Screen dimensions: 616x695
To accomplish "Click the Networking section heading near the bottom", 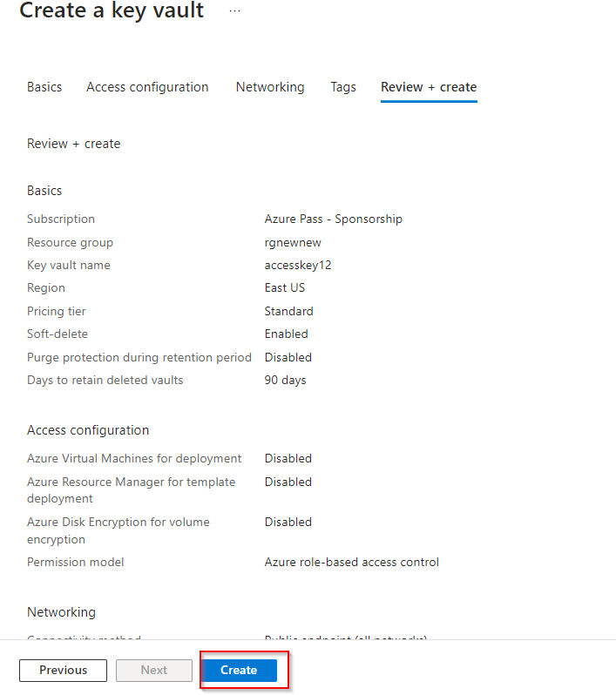I will point(61,612).
